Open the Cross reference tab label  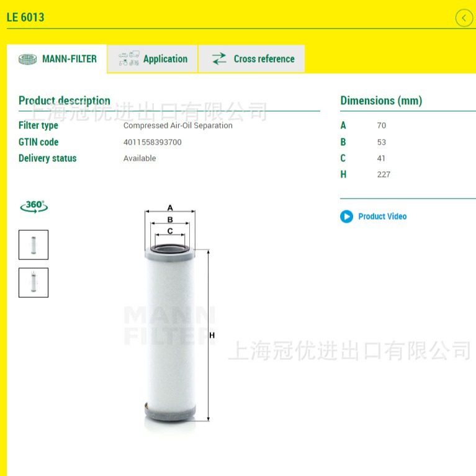pyautogui.click(x=264, y=59)
